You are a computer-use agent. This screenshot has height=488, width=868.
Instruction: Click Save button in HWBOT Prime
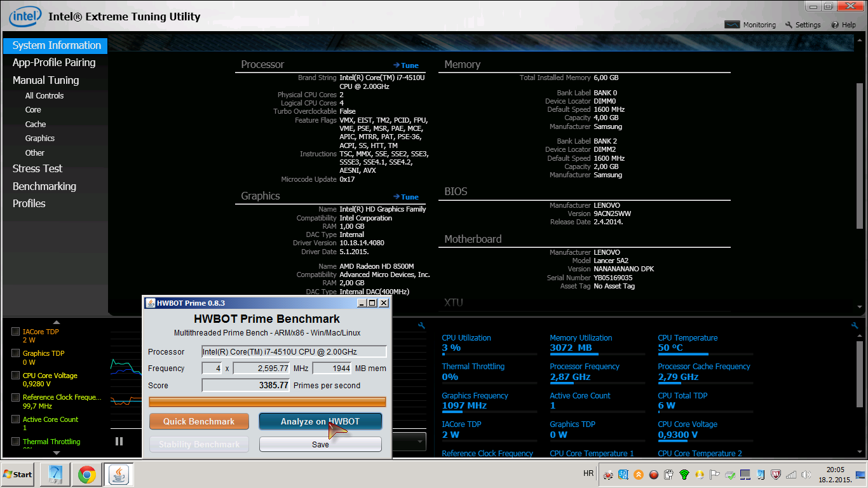(320, 444)
